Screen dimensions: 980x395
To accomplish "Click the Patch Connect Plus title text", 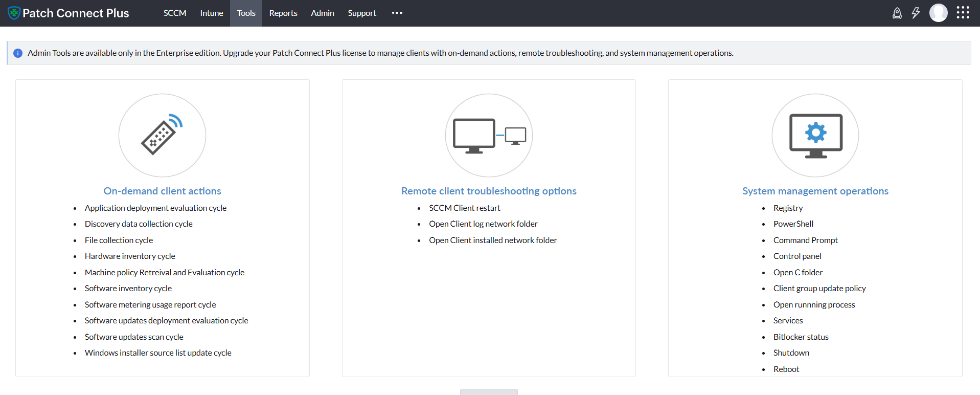I will 76,13.
